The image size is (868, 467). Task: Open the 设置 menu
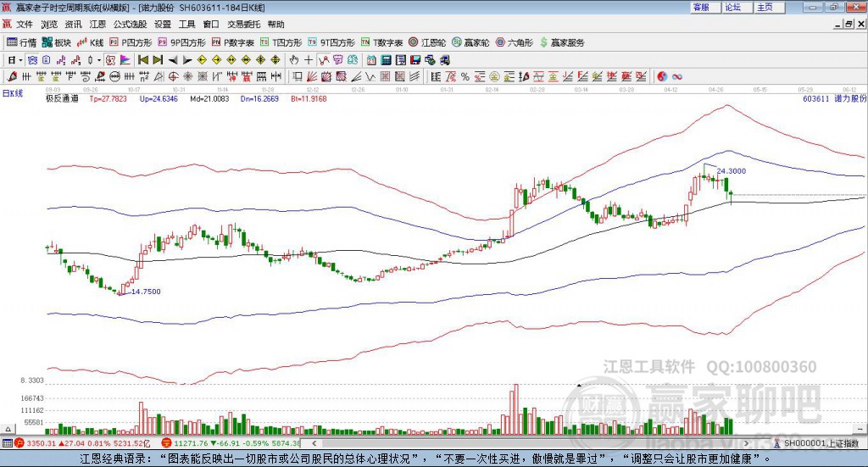pos(163,25)
